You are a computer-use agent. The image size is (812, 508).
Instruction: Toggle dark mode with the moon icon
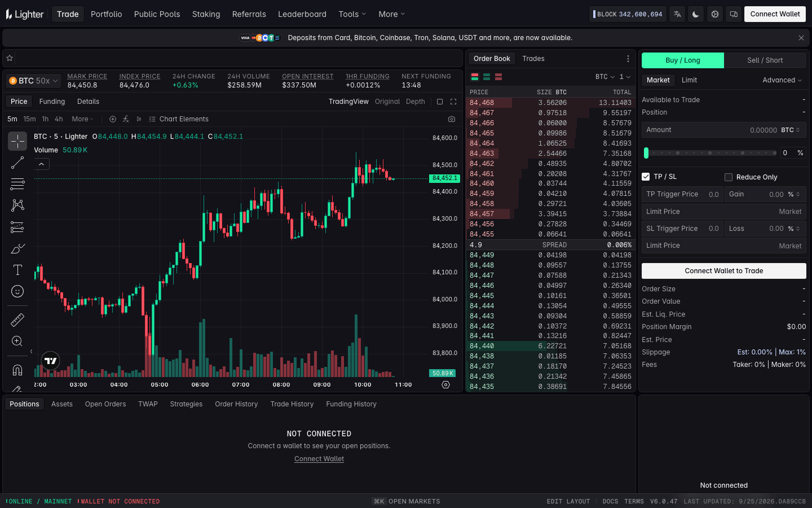coord(696,14)
